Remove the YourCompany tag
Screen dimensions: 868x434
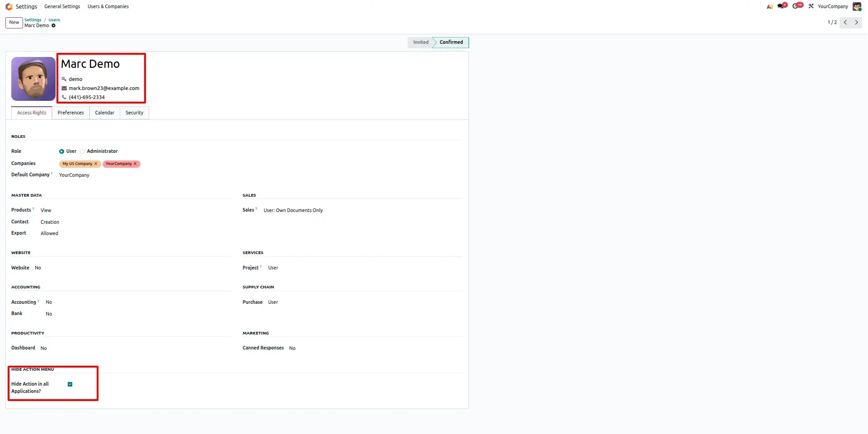click(x=135, y=164)
